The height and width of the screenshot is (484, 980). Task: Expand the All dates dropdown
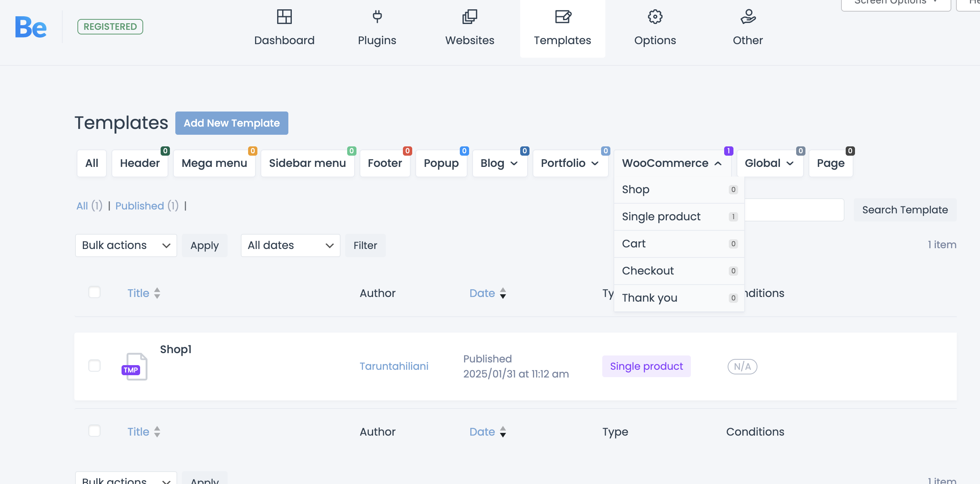pyautogui.click(x=290, y=245)
